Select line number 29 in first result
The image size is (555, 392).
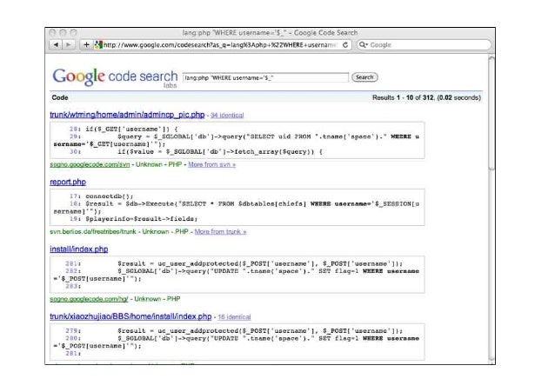pyautogui.click(x=75, y=136)
